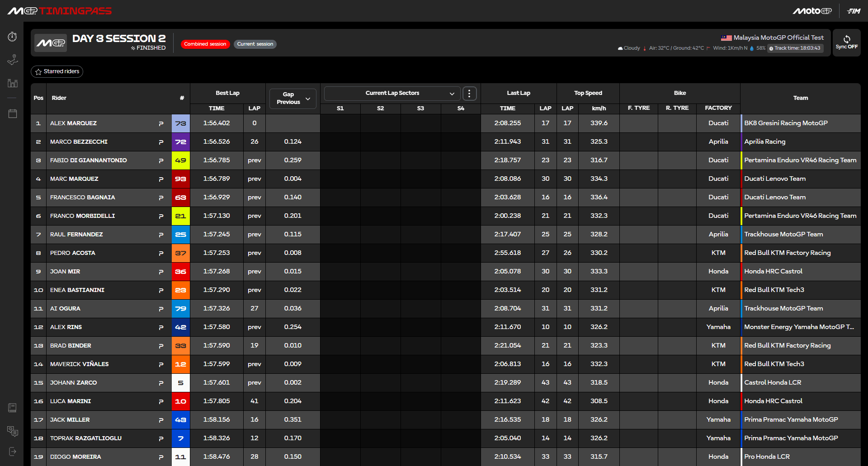Viewport: 868px width, 466px height.
Task: Open the calendar sidebar icon
Action: click(12, 113)
